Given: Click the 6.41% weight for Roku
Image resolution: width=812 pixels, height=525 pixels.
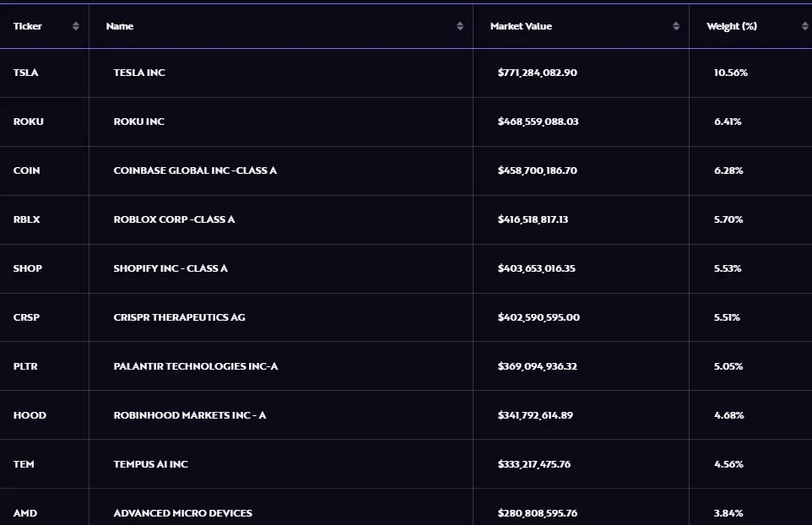Looking at the screenshot, I should (728, 122).
